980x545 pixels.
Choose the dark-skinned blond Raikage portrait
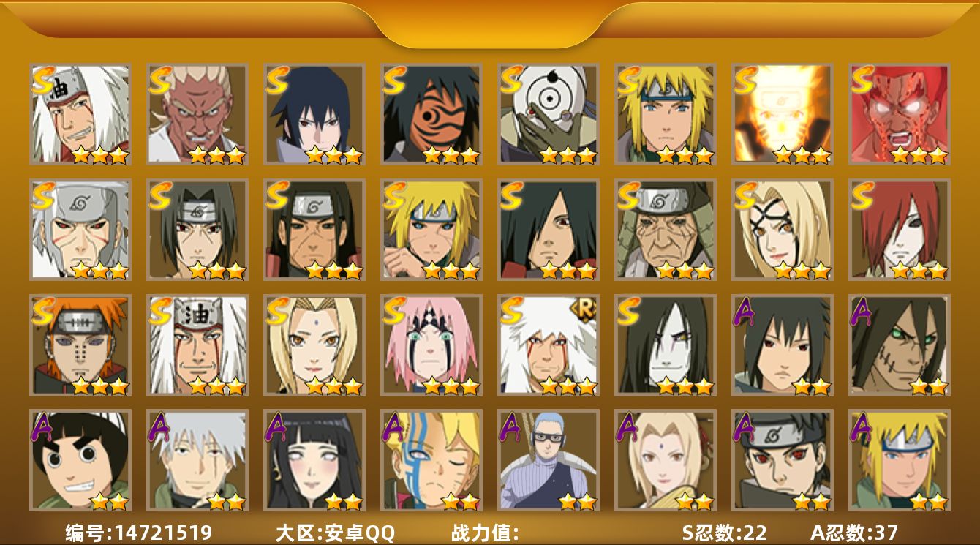(x=197, y=114)
